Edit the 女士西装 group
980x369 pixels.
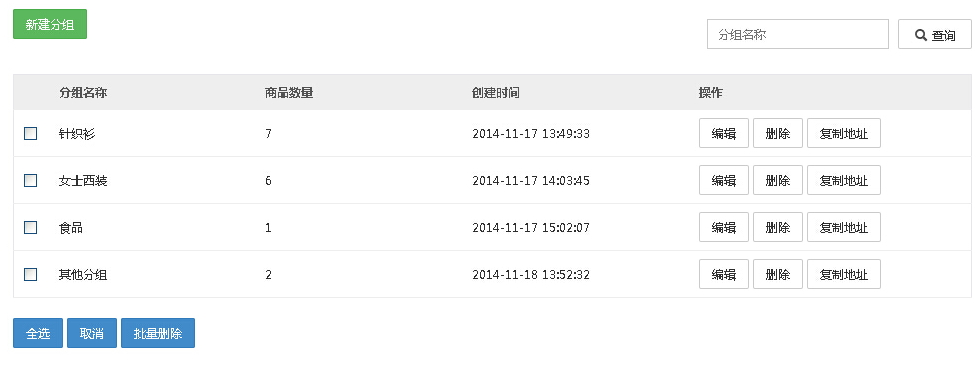click(x=724, y=180)
